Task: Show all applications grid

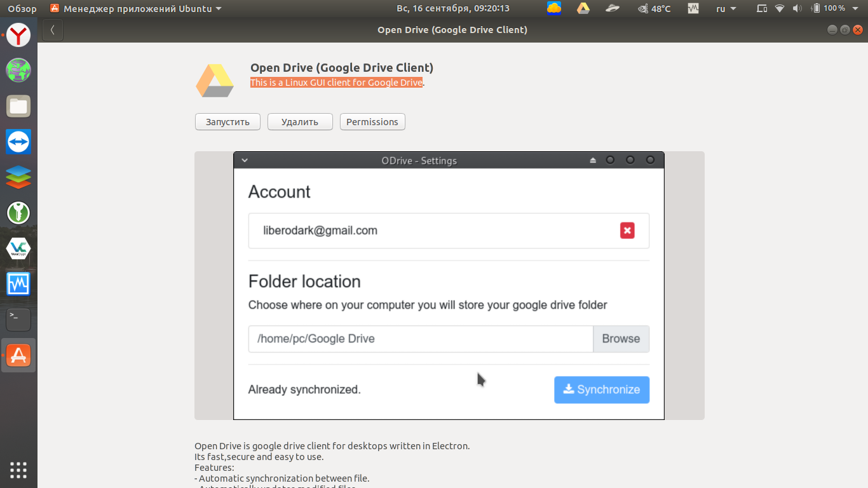Action: tap(18, 470)
